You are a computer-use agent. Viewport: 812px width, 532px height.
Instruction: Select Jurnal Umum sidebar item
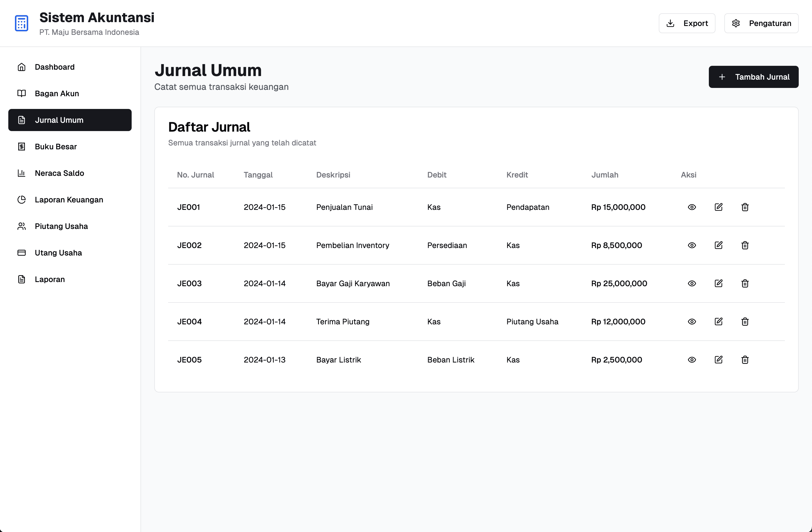pyautogui.click(x=70, y=120)
